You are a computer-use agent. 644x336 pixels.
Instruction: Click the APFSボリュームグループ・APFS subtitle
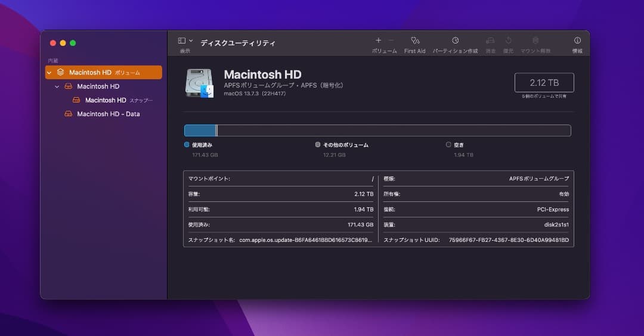tap(283, 85)
